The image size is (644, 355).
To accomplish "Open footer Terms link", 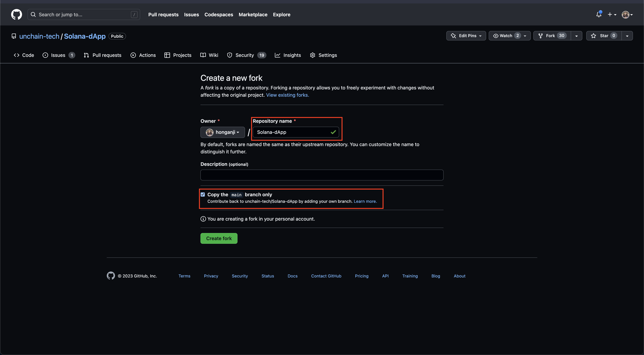I will tap(184, 276).
